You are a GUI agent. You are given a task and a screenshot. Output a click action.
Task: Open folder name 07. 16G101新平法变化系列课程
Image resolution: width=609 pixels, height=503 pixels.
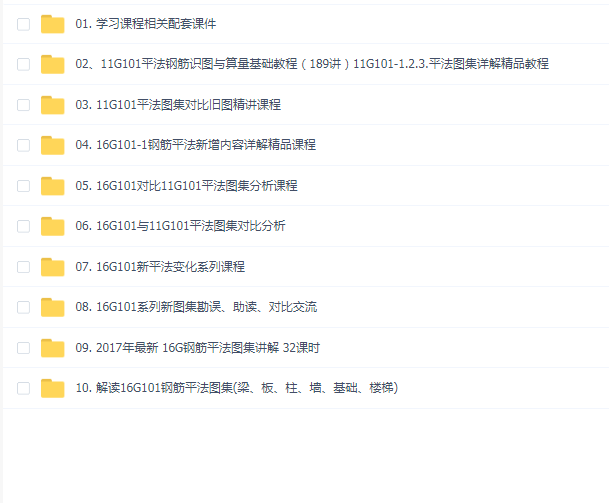point(160,266)
